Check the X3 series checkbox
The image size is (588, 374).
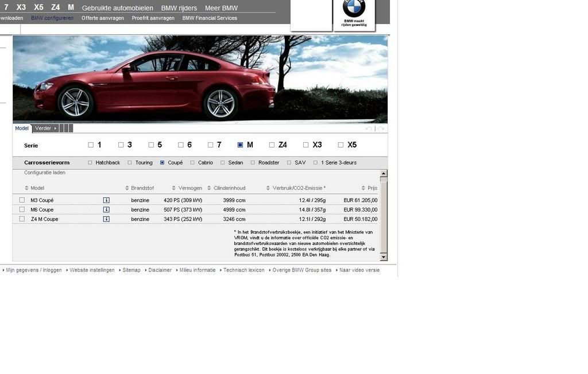pyautogui.click(x=305, y=145)
